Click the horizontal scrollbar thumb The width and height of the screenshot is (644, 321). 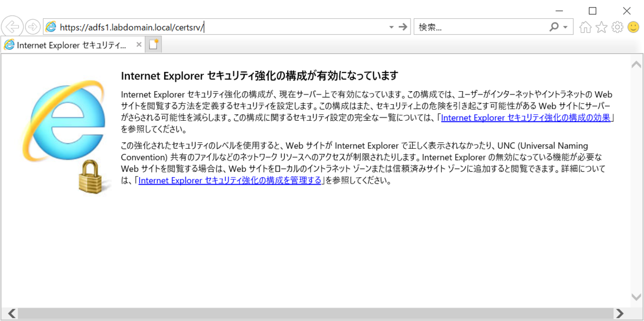click(x=316, y=313)
